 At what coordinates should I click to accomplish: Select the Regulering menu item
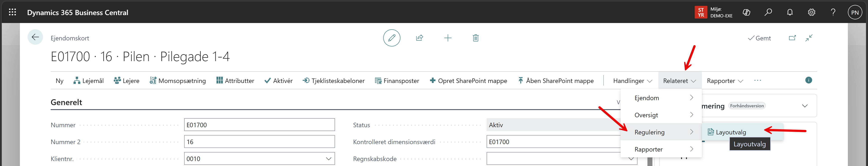[661, 132]
